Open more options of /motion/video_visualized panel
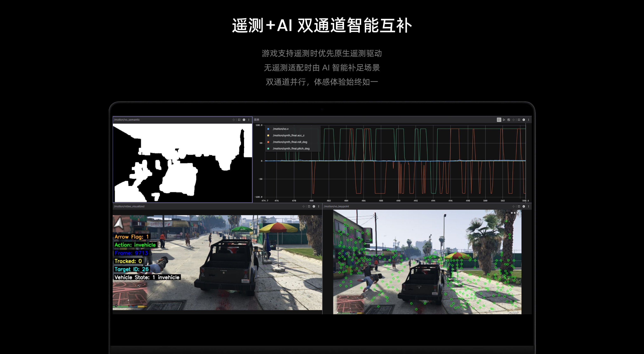This screenshot has height=354, width=644. 319,206
